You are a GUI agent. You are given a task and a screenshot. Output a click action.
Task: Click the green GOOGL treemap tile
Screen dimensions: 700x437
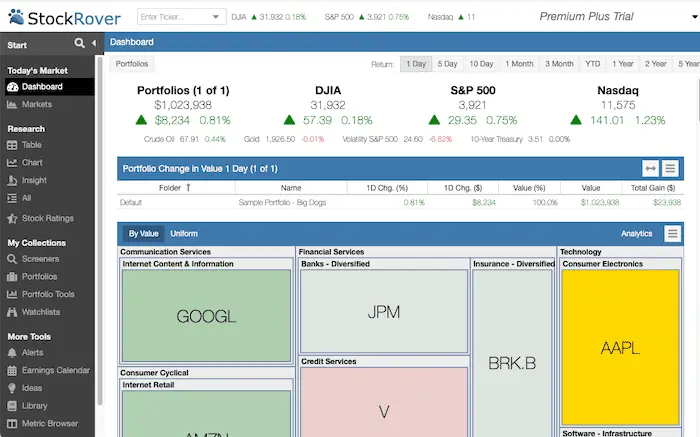pos(206,316)
